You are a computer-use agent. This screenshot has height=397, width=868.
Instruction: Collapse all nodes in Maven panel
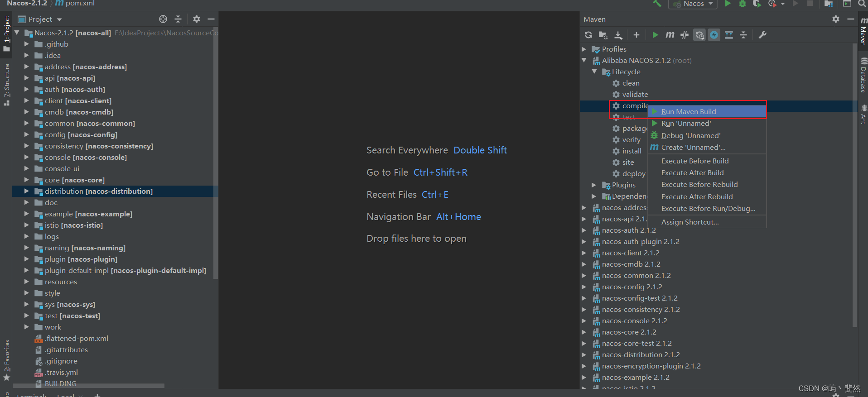[x=743, y=35]
